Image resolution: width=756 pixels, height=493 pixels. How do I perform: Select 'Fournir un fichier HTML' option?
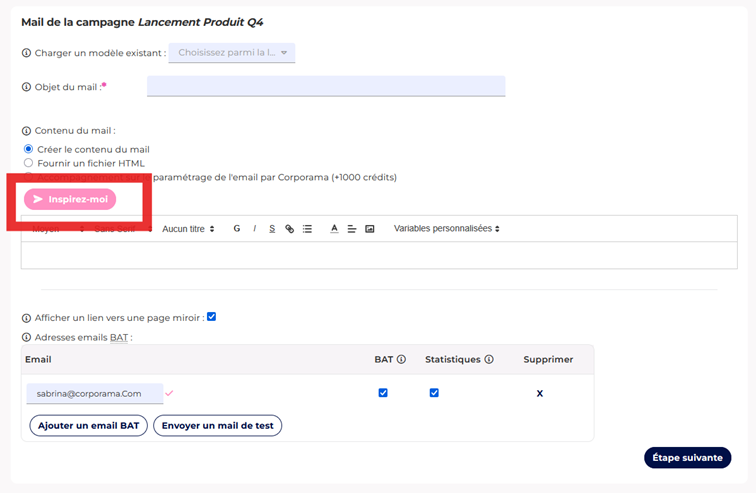click(x=28, y=163)
